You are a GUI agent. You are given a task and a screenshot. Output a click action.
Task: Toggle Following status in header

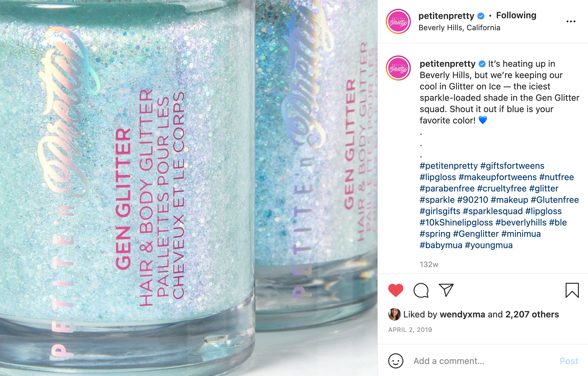point(516,15)
